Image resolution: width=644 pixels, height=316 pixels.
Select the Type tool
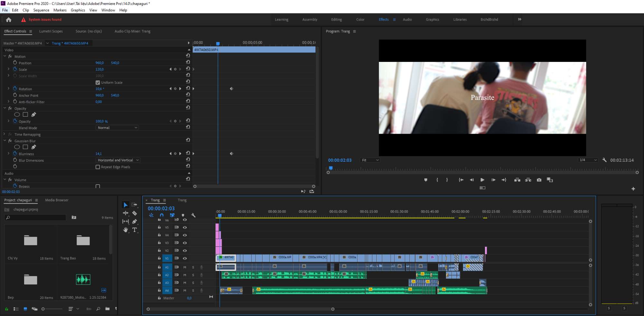click(x=135, y=230)
